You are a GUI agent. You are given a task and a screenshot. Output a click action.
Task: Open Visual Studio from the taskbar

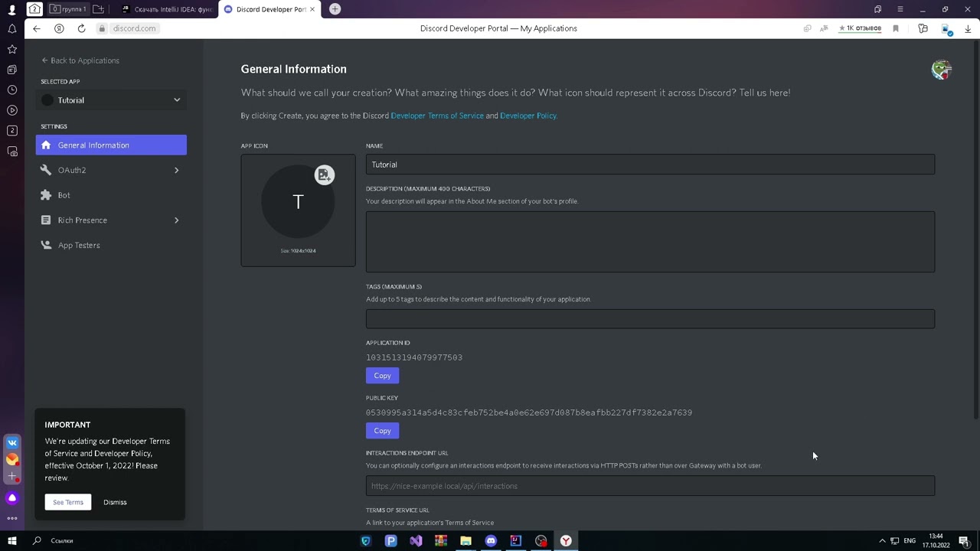coord(416,541)
